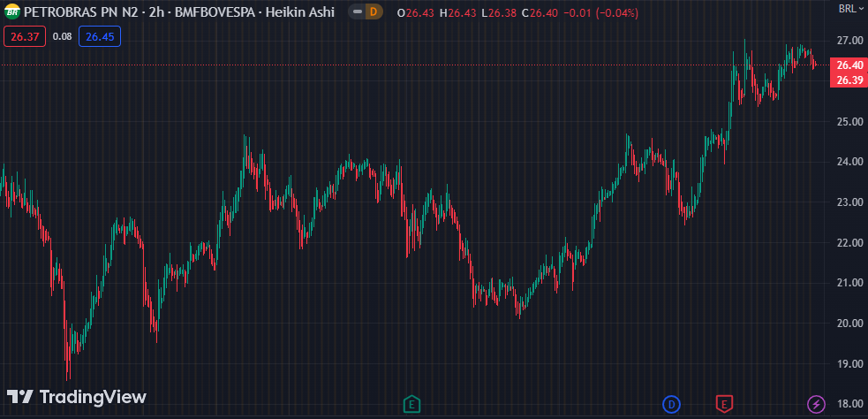Click the 24.00 price axis label

pos(849,162)
